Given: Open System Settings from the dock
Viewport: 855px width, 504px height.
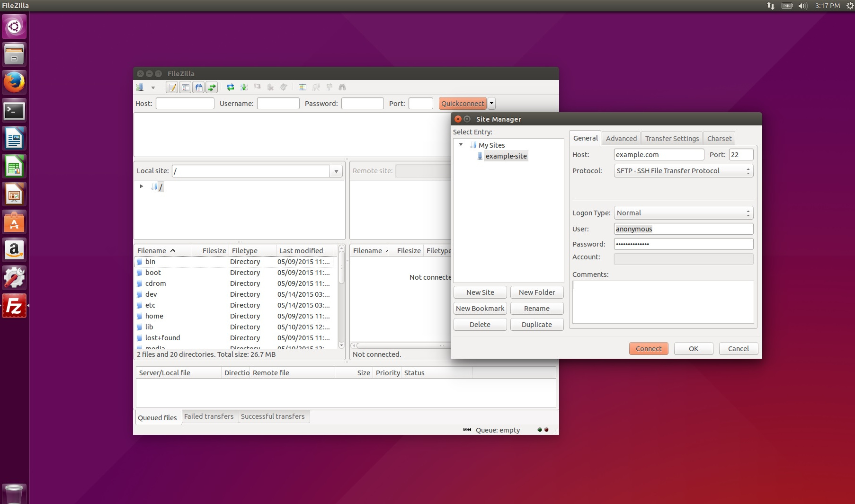Looking at the screenshot, I should click(x=14, y=278).
